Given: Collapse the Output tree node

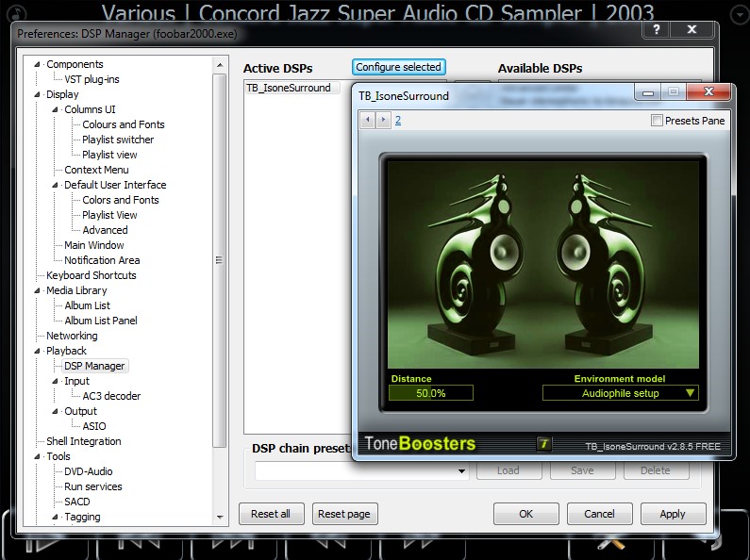Looking at the screenshot, I should pyautogui.click(x=55, y=411).
